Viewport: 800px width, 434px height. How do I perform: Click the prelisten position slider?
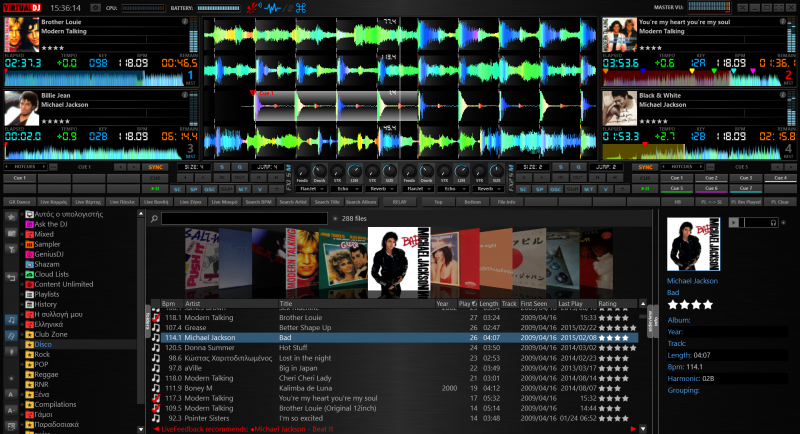[x=754, y=222]
